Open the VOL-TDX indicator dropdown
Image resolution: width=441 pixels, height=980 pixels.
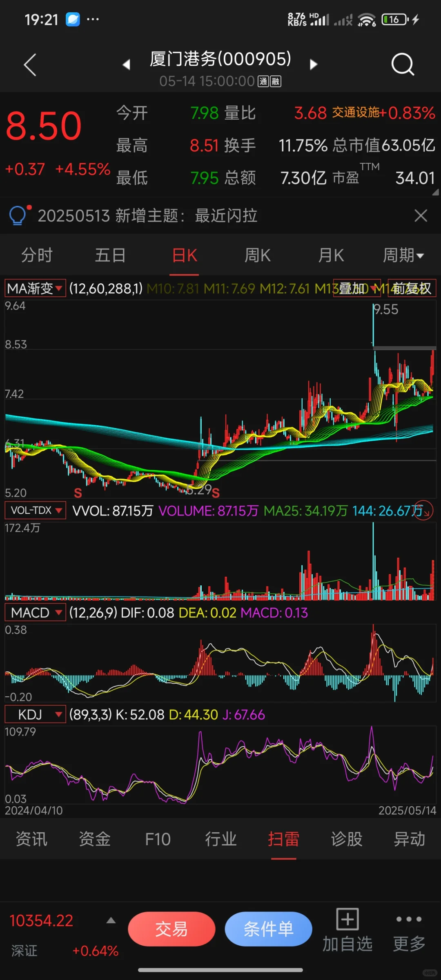click(35, 510)
